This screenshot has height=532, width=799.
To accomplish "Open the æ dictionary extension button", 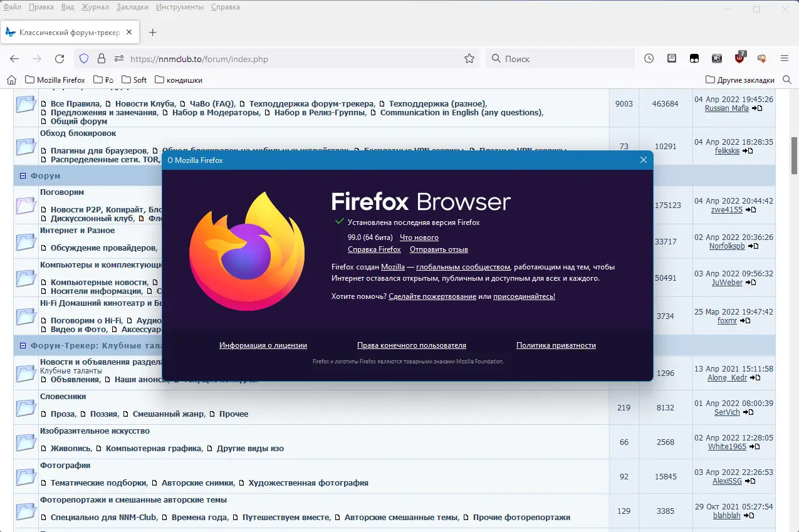I will click(x=672, y=58).
